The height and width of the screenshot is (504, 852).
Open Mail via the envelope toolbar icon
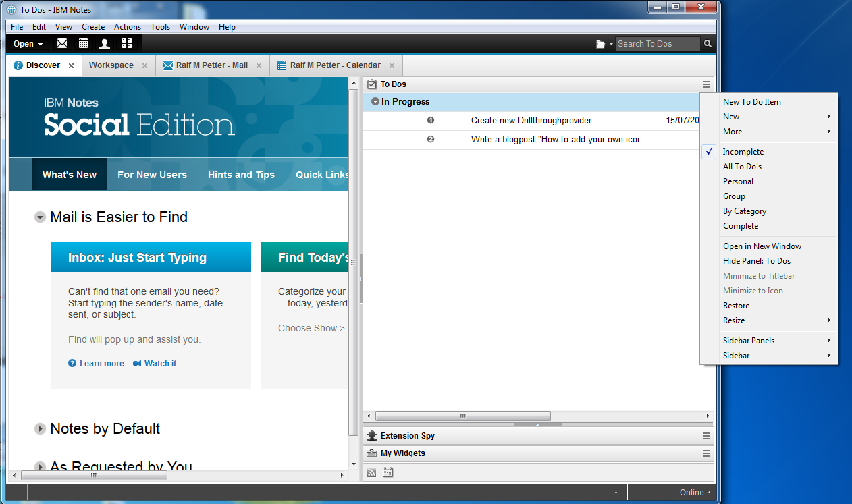coord(62,44)
